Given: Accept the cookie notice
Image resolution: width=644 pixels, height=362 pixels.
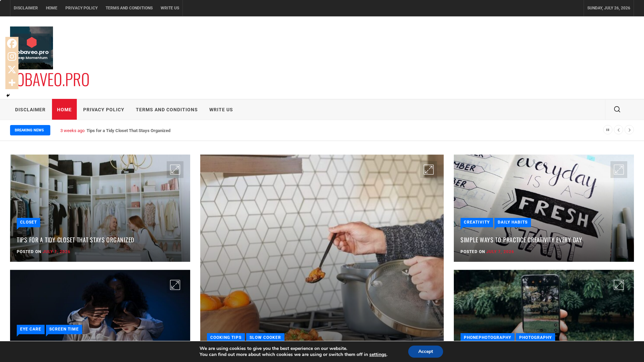Looking at the screenshot, I should coord(426,352).
